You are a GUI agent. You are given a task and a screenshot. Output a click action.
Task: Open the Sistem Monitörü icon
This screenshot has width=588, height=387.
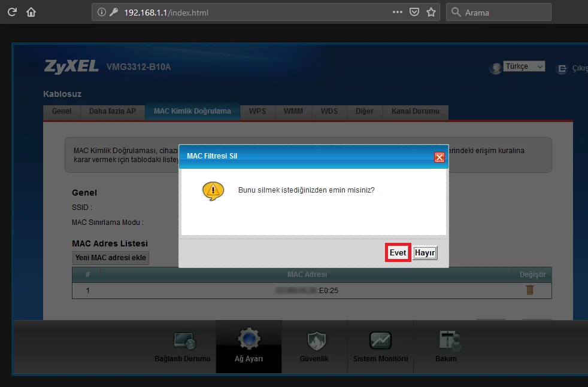[380, 341]
